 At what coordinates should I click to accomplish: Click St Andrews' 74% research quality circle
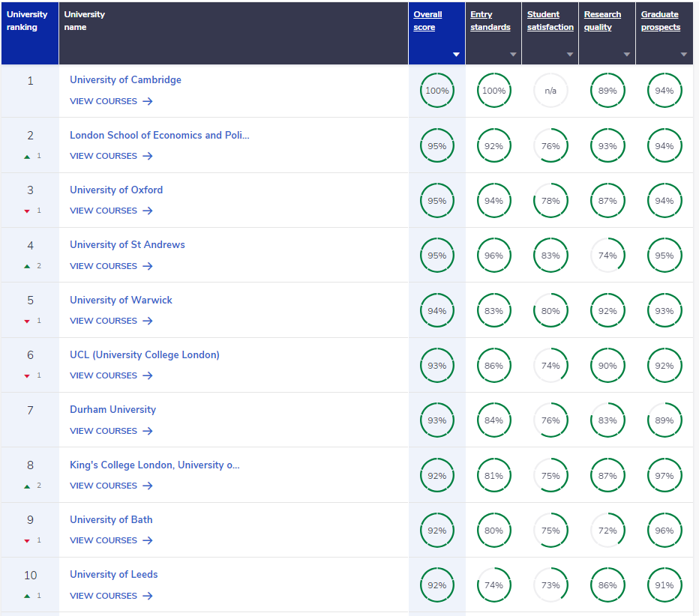point(607,256)
